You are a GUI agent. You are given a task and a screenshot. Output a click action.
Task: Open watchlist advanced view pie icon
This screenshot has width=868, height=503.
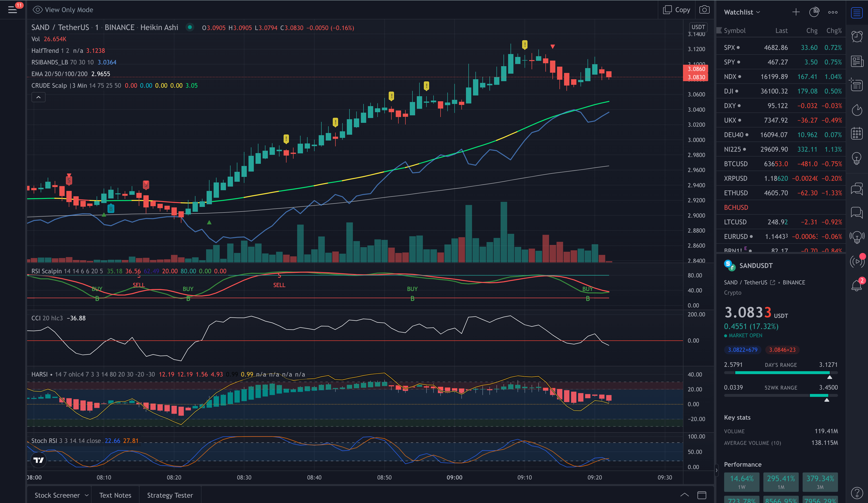click(x=814, y=12)
